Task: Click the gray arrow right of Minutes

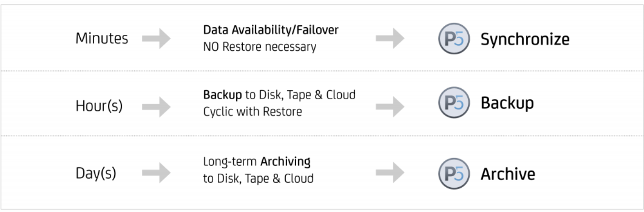Action: (156, 39)
